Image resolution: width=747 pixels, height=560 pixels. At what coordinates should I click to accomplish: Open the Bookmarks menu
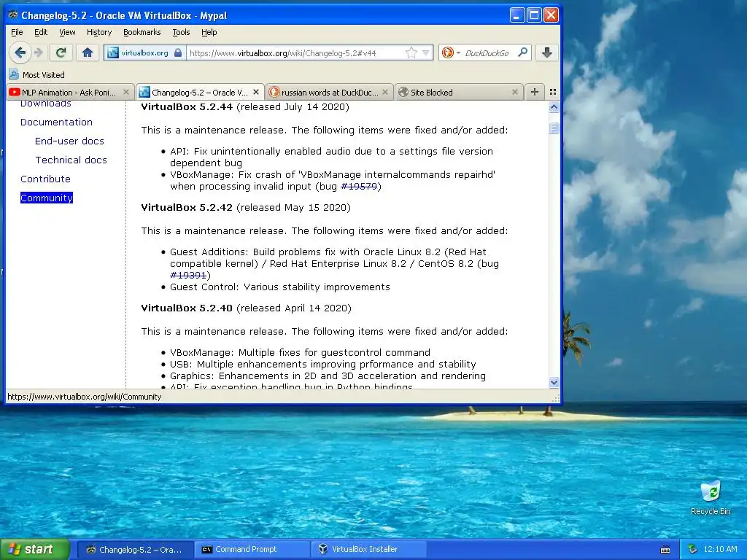142,32
